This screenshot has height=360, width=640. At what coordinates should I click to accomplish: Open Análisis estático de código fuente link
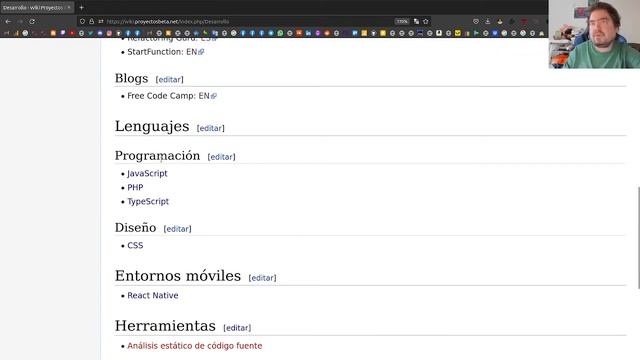tap(195, 346)
